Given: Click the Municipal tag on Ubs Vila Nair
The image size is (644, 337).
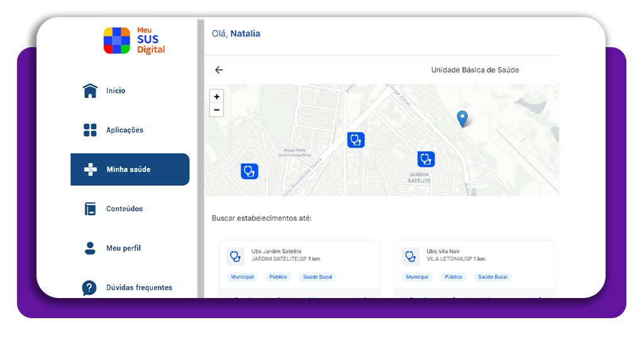Looking at the screenshot, I should click(418, 277).
